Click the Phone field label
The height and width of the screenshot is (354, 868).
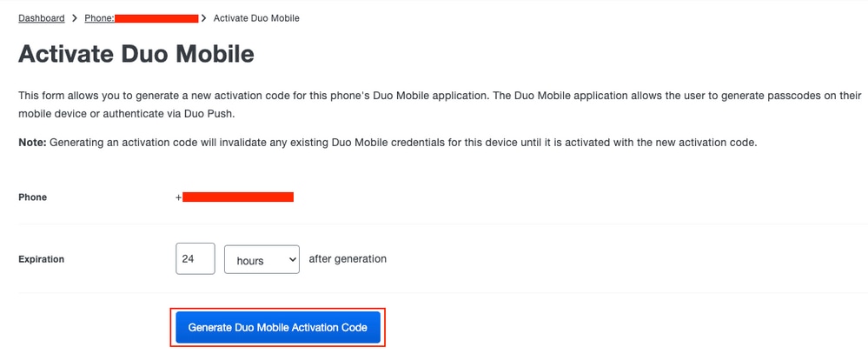(x=33, y=197)
